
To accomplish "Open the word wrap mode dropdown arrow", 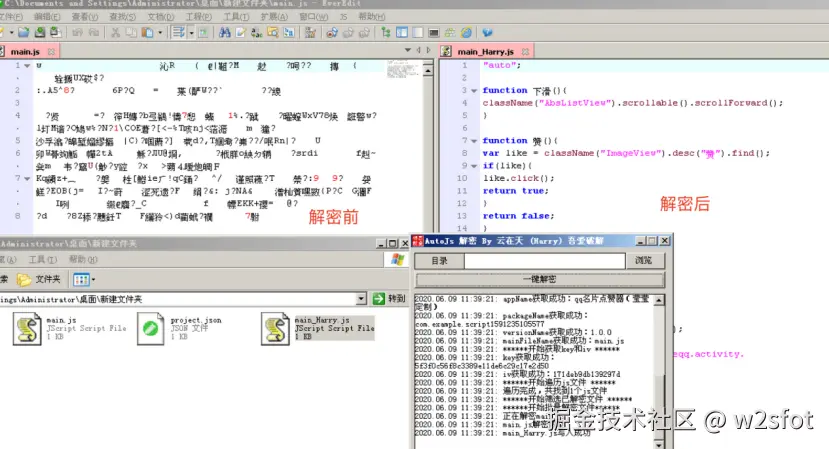I will tap(191, 33).
